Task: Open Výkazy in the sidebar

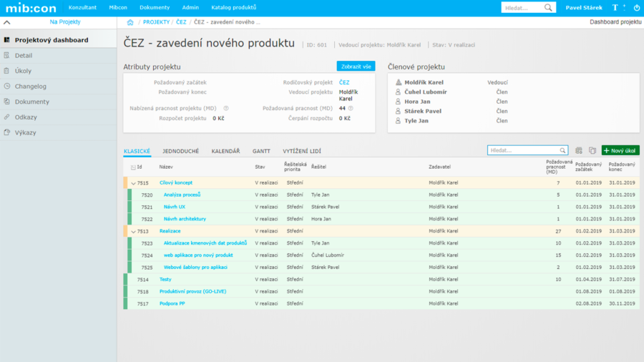Action: [x=25, y=133]
